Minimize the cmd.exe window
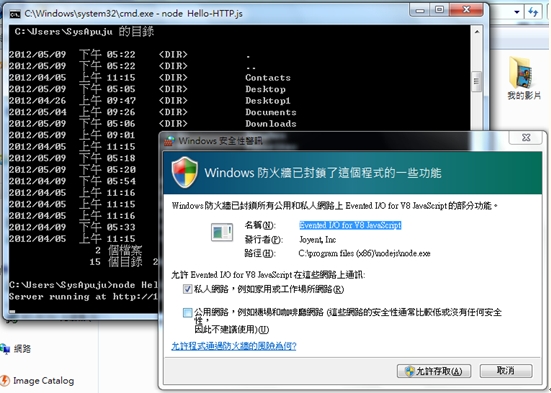 click(x=420, y=10)
